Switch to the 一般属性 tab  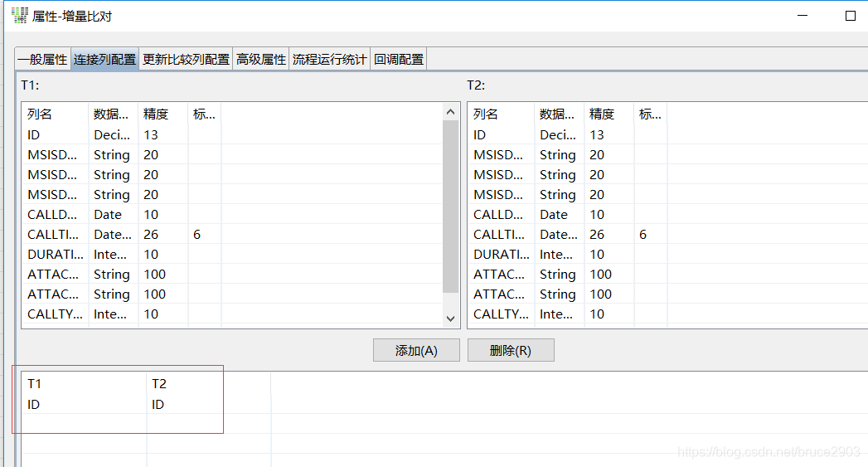pos(42,59)
